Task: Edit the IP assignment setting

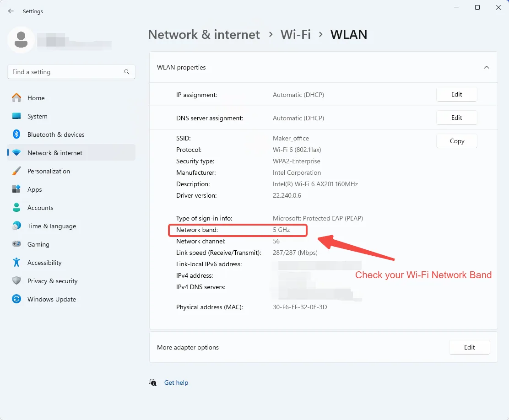Action: coord(456,94)
